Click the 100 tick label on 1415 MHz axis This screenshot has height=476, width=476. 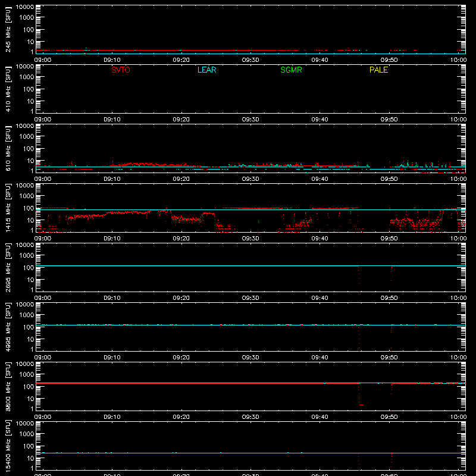(x=29, y=208)
